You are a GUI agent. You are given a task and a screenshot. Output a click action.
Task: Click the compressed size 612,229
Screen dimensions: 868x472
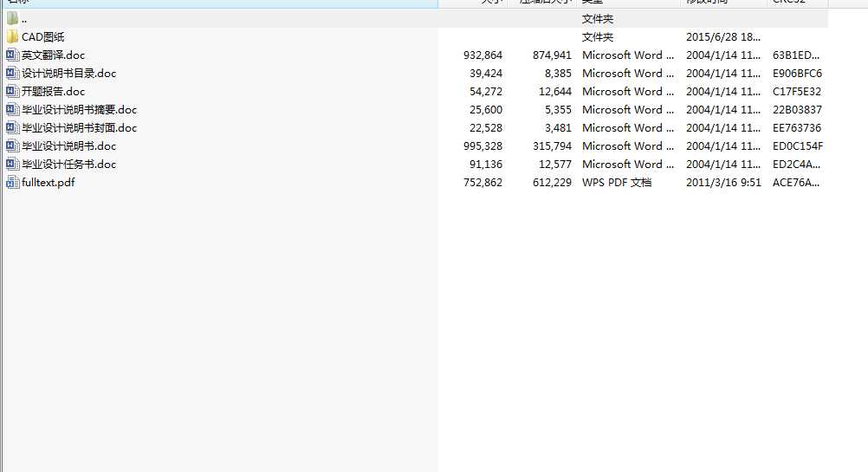[x=552, y=183]
